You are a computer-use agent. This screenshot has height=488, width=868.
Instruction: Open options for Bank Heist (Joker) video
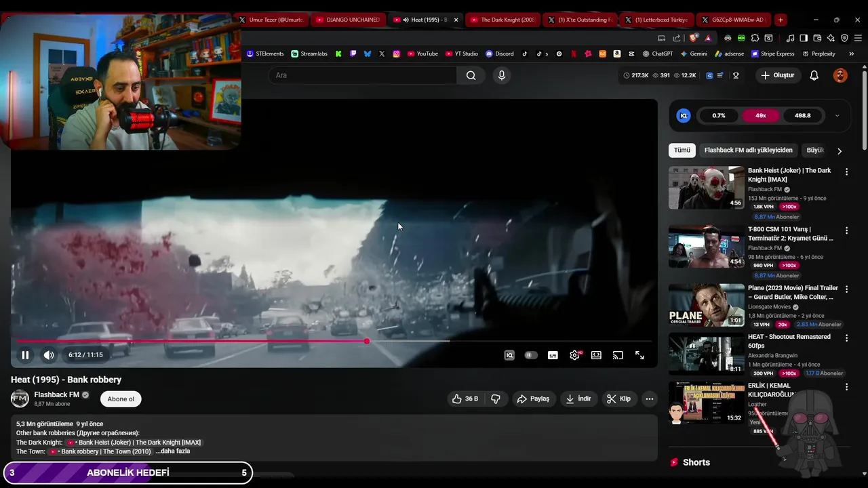846,172
